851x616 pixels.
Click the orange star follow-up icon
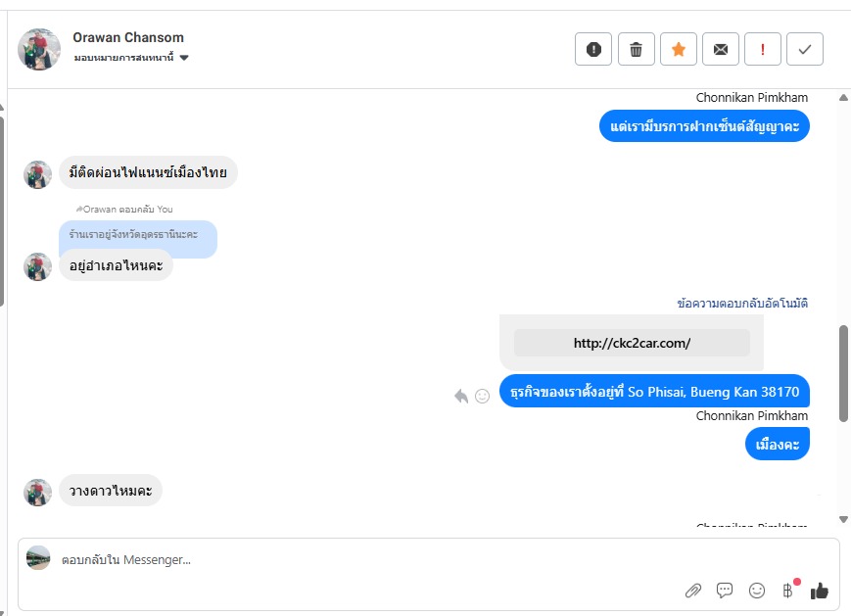point(679,49)
